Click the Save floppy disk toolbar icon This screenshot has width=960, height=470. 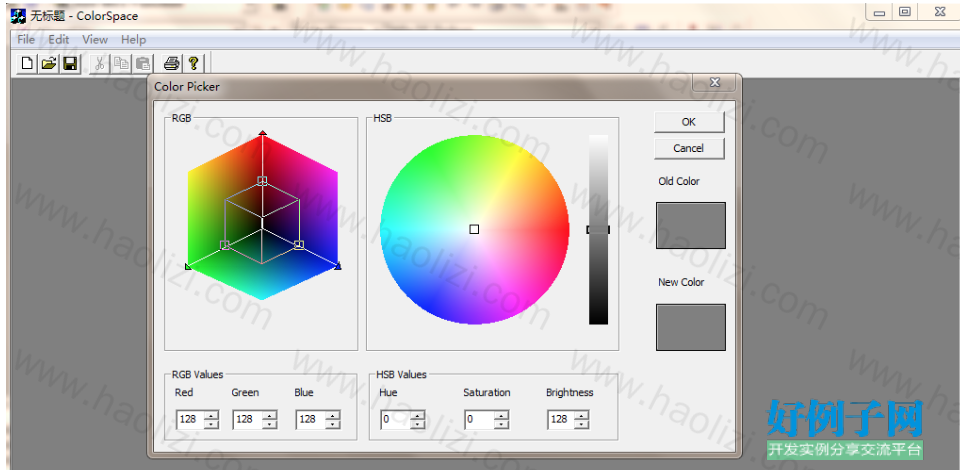coord(70,63)
